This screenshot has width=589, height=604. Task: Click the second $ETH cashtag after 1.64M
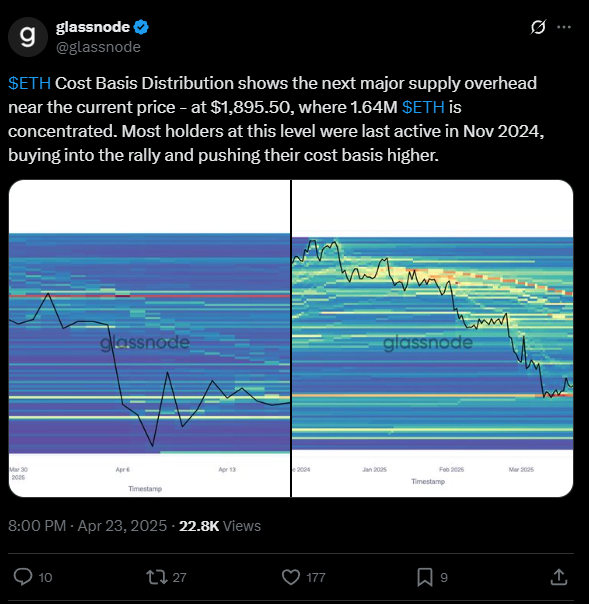pyautogui.click(x=423, y=107)
